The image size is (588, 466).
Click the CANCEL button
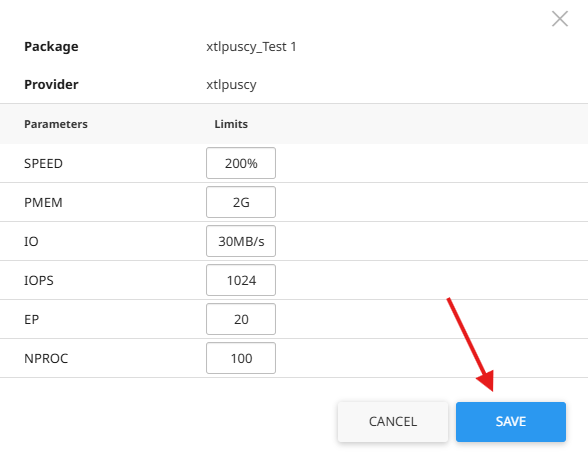[x=393, y=422]
